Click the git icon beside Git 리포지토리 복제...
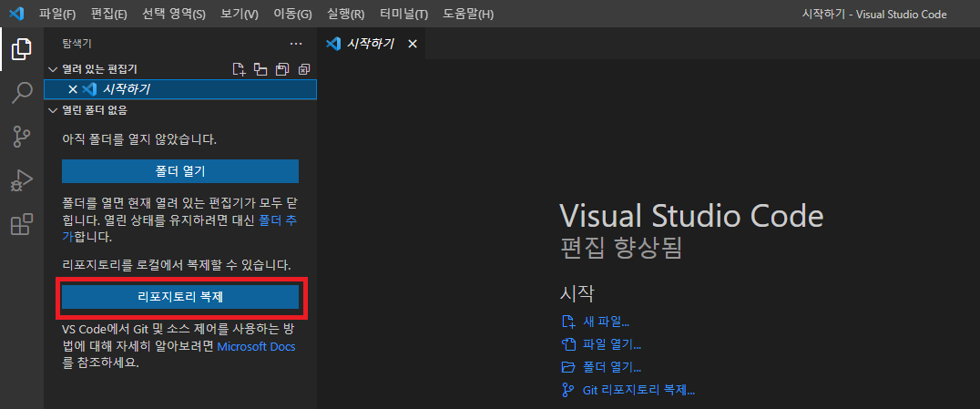This screenshot has width=980, height=409. pos(568,390)
